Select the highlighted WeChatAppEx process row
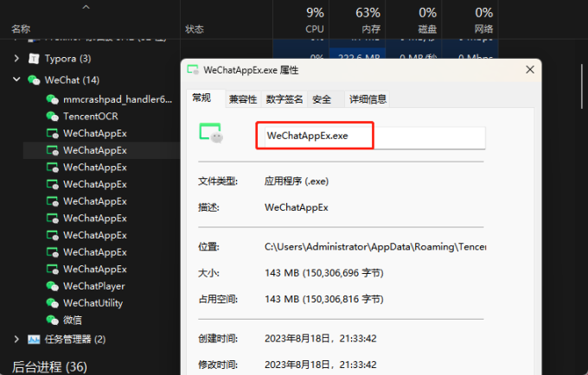 point(102,150)
